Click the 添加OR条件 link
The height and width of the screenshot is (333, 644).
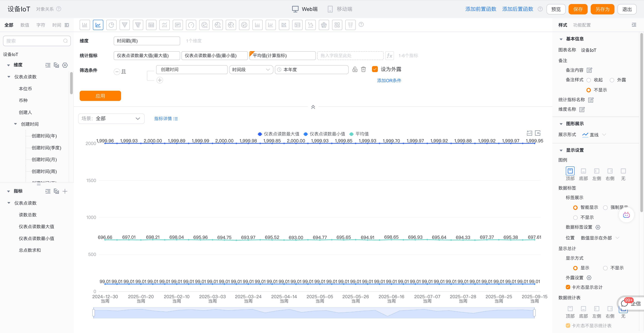tap(389, 80)
